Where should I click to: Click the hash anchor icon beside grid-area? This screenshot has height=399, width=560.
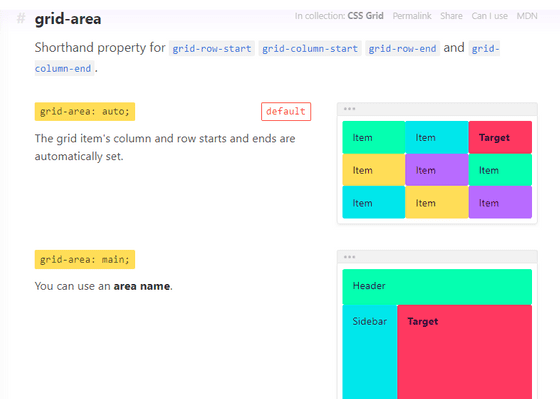click(x=21, y=19)
